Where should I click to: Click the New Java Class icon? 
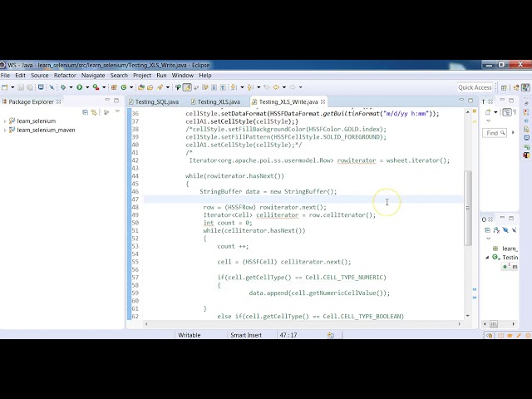pyautogui.click(x=124, y=87)
